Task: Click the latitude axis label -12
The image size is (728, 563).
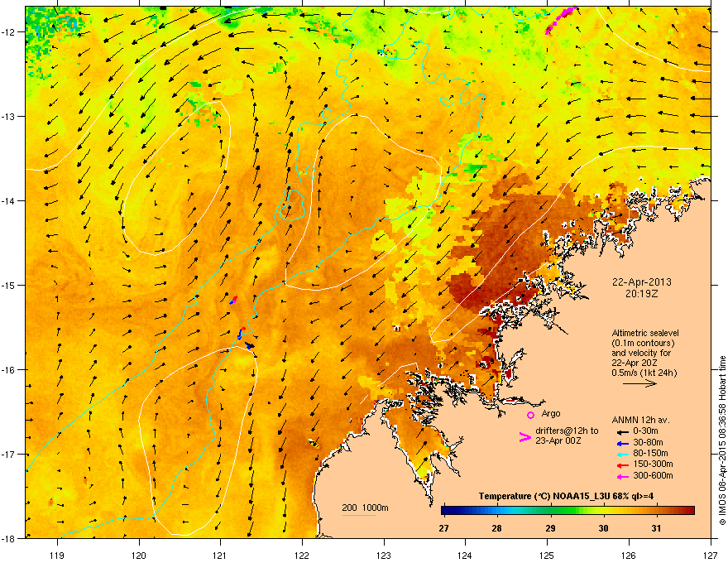Action: 9,32
